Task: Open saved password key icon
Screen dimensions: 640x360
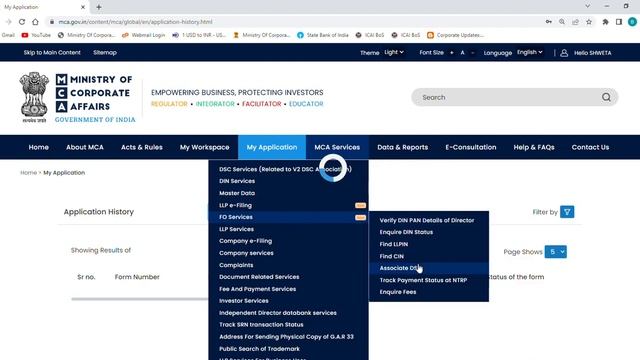Action: point(549,22)
